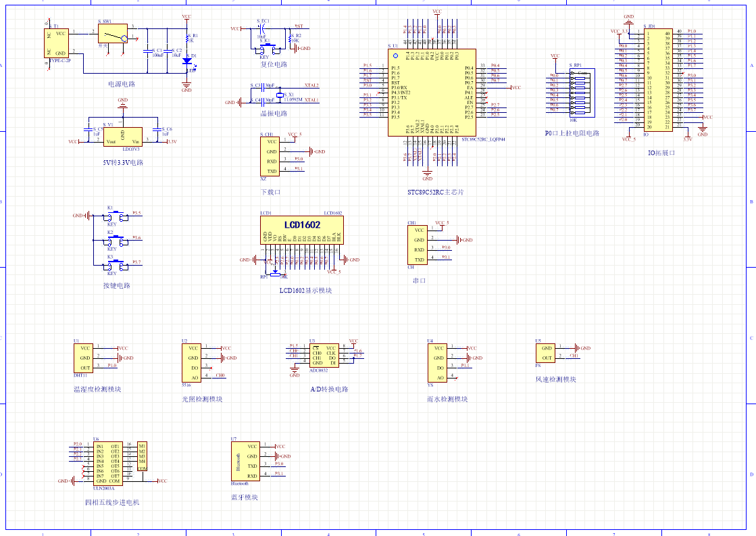Click the K1 push button key symbol
This screenshot has width=756, height=536.
click(x=115, y=216)
